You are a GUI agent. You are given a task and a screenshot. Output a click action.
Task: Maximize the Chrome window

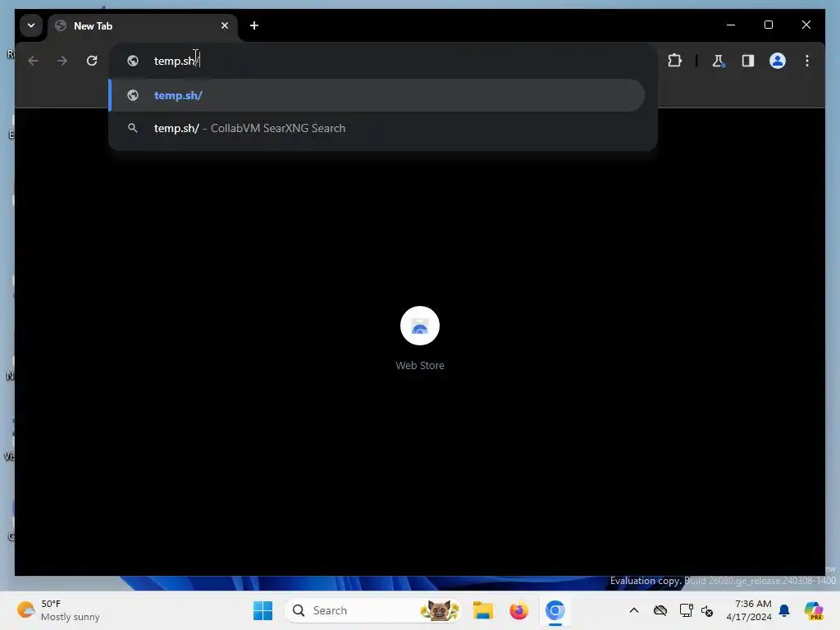[768, 25]
